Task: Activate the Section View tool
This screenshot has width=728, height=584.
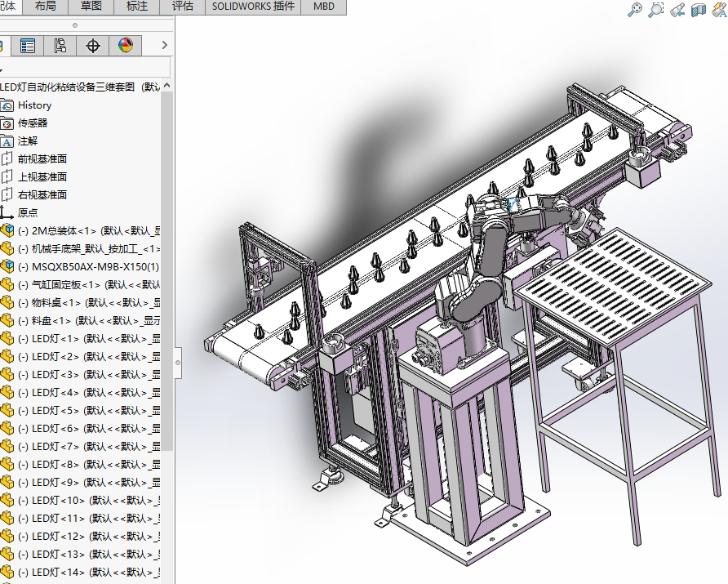Action: coord(699,10)
